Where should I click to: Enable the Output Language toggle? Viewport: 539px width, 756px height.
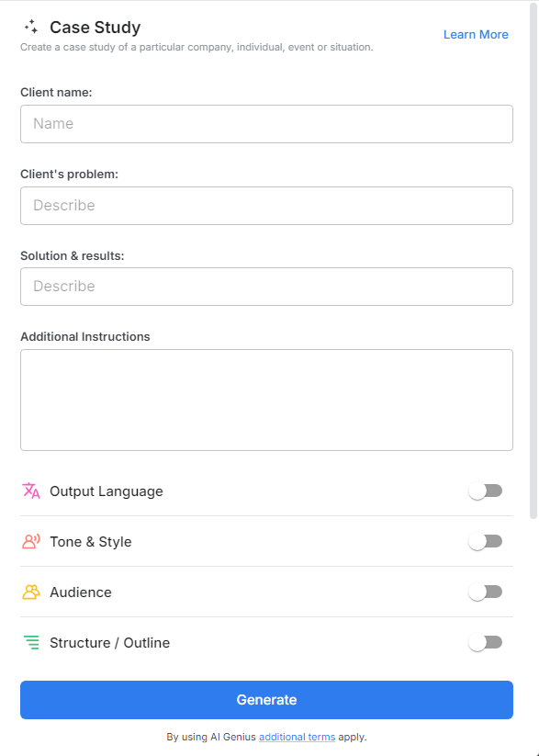coord(486,491)
